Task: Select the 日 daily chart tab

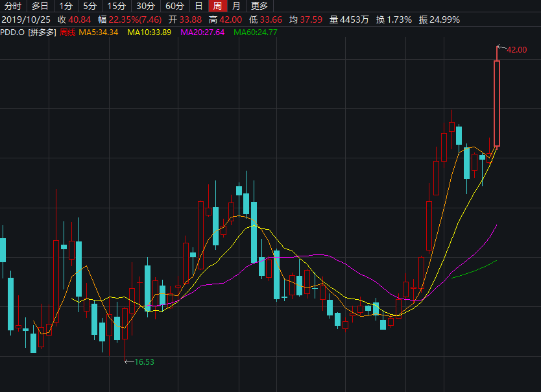Action: pos(199,6)
